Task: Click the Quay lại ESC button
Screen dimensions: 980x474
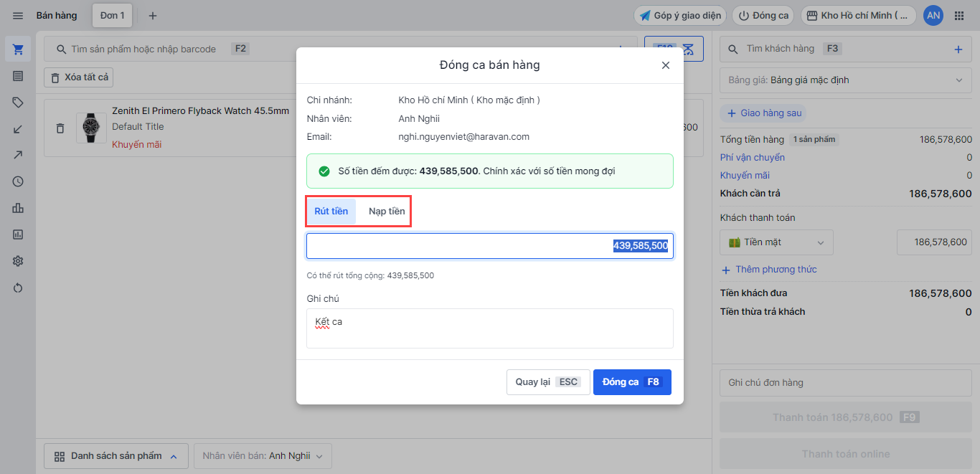Action: [547, 382]
